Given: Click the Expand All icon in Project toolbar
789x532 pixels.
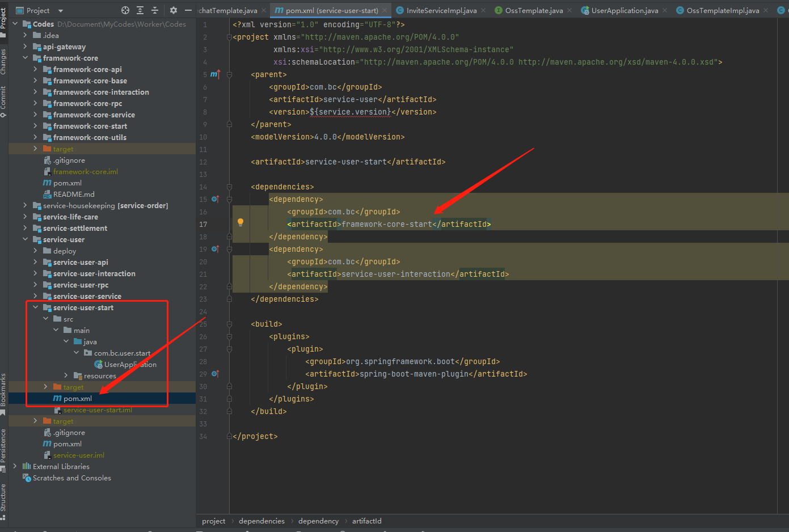Looking at the screenshot, I should (140, 10).
